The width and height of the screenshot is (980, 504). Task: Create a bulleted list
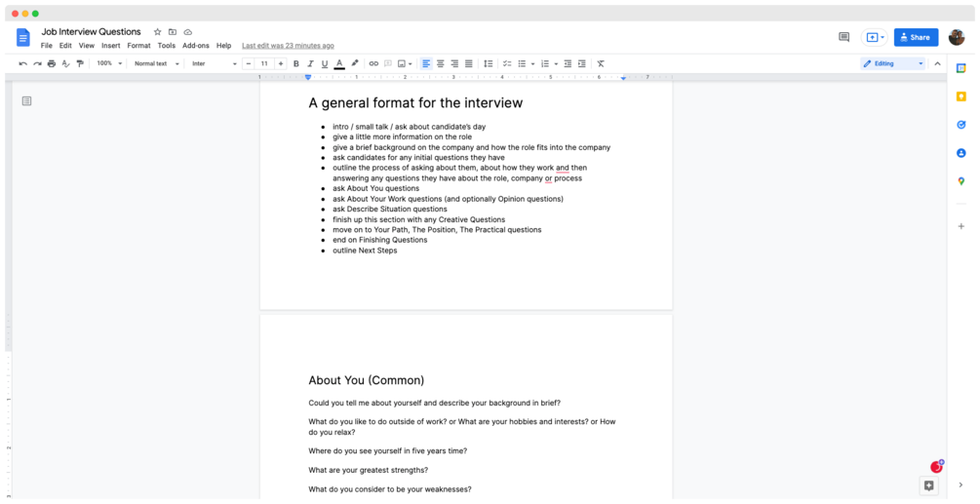(522, 63)
